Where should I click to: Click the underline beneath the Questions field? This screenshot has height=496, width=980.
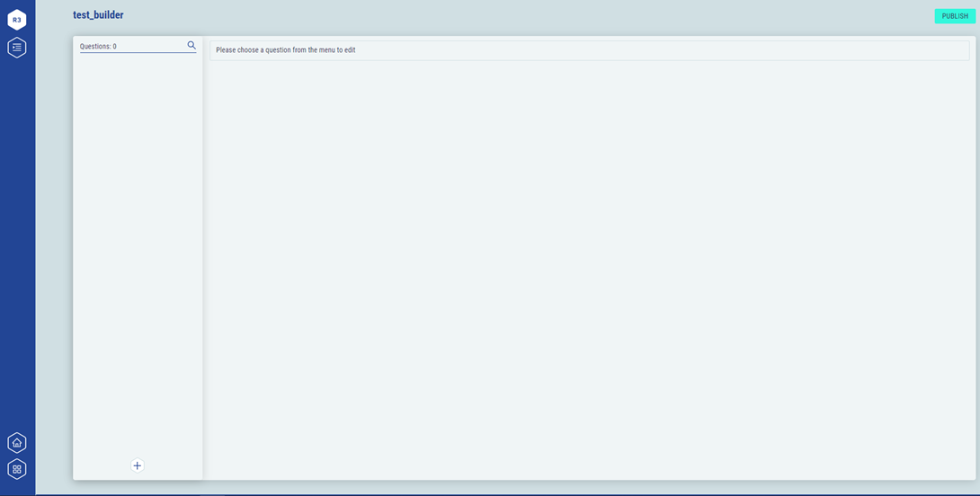pos(138,53)
